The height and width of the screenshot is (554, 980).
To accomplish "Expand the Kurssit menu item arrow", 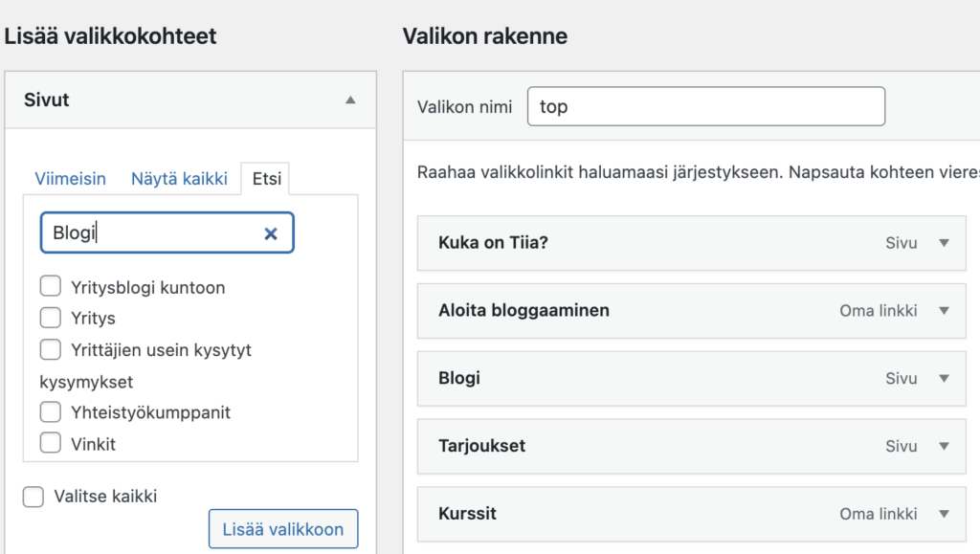I will click(x=944, y=514).
